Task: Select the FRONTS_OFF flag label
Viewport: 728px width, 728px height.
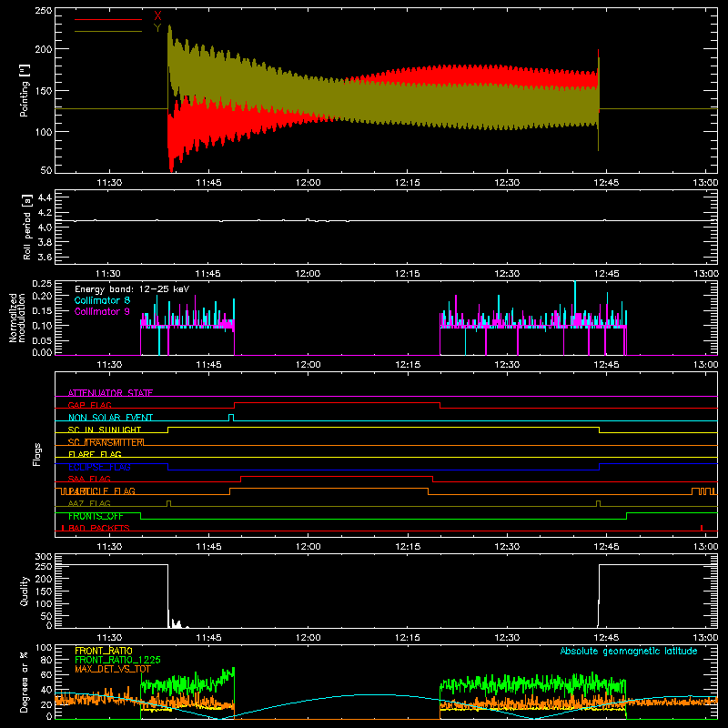Action: pyautogui.click(x=96, y=516)
